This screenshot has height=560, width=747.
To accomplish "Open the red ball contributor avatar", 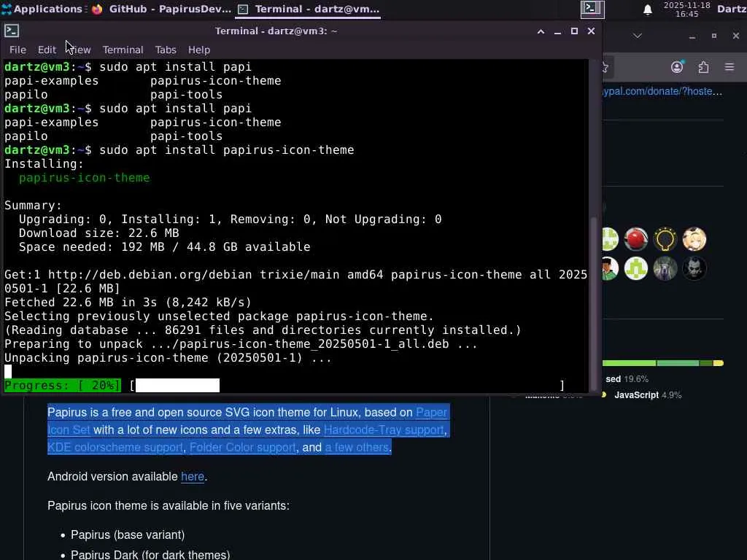I will click(x=636, y=239).
